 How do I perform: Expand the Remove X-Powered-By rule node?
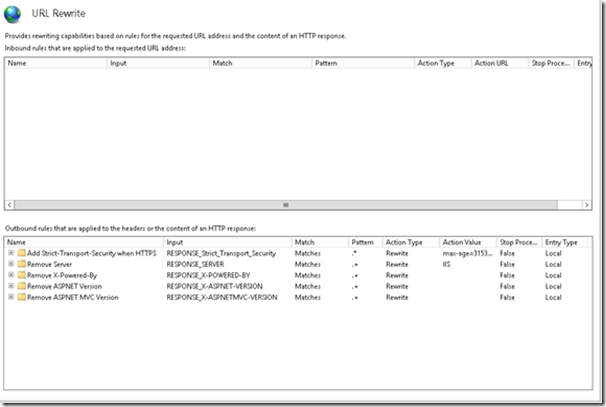click(x=11, y=276)
